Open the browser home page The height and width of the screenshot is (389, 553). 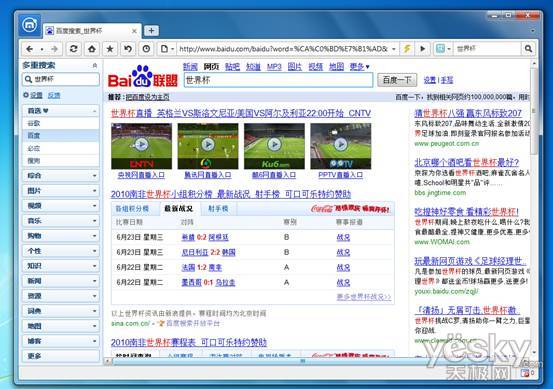click(92, 49)
